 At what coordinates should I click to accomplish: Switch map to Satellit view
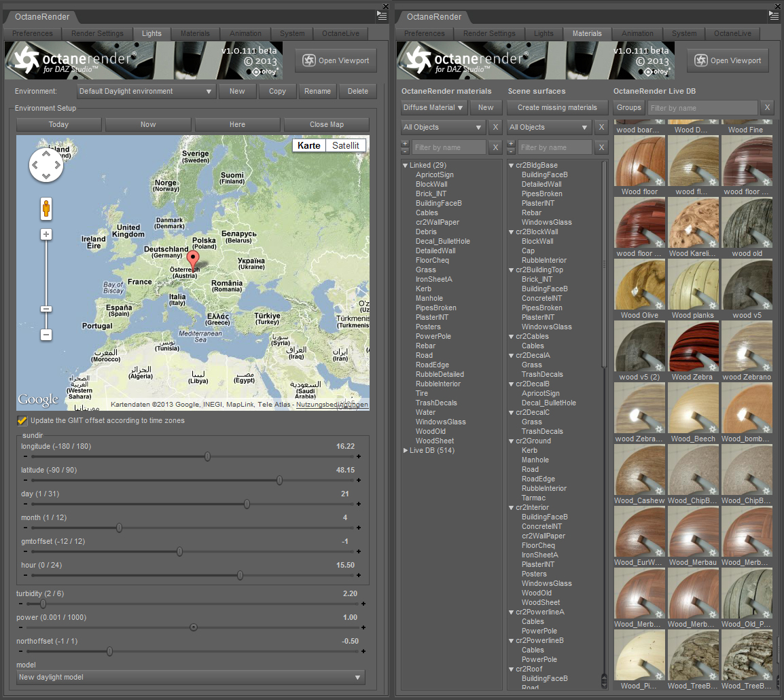[x=346, y=145]
